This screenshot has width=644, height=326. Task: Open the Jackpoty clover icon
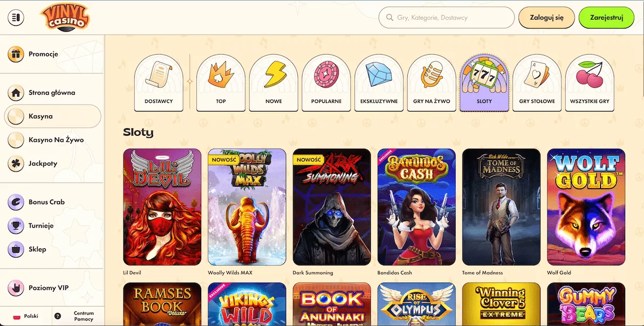tap(16, 164)
